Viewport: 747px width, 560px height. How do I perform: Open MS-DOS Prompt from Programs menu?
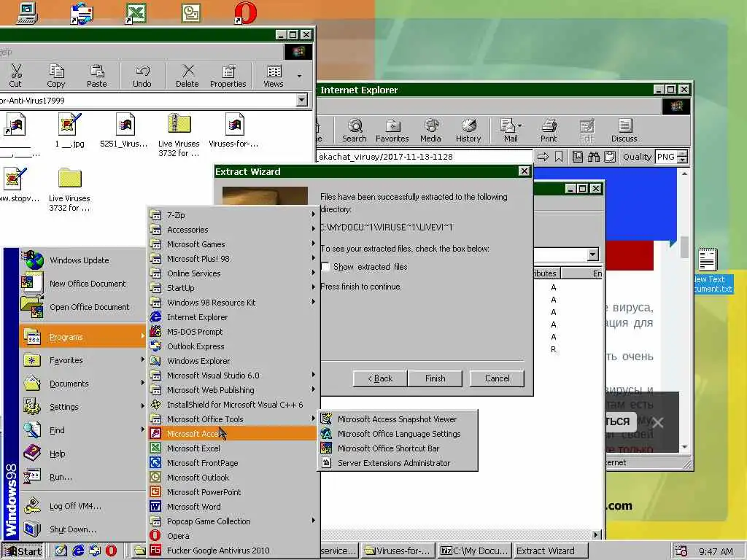(x=233, y=332)
